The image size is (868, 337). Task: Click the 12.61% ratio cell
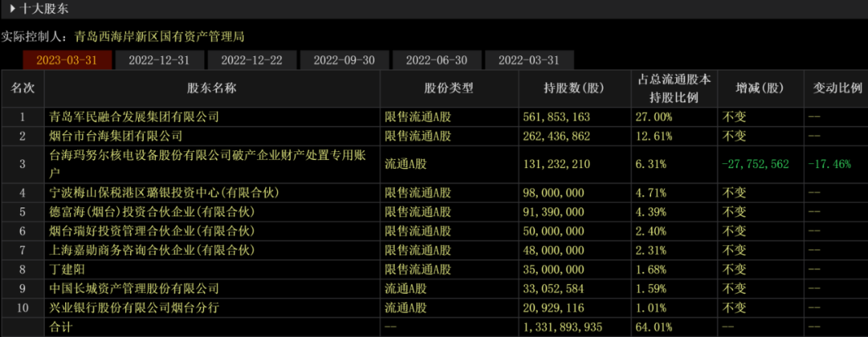coord(653,136)
